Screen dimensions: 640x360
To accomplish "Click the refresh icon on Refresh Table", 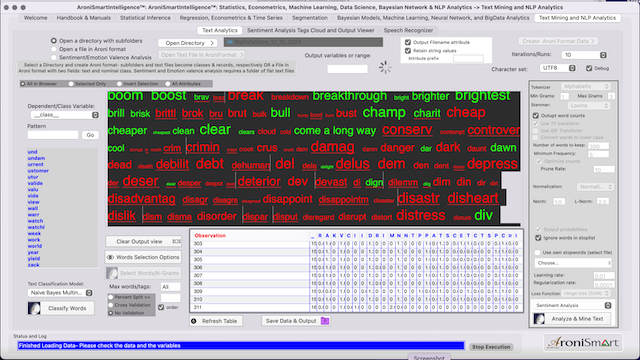I will click(x=194, y=321).
